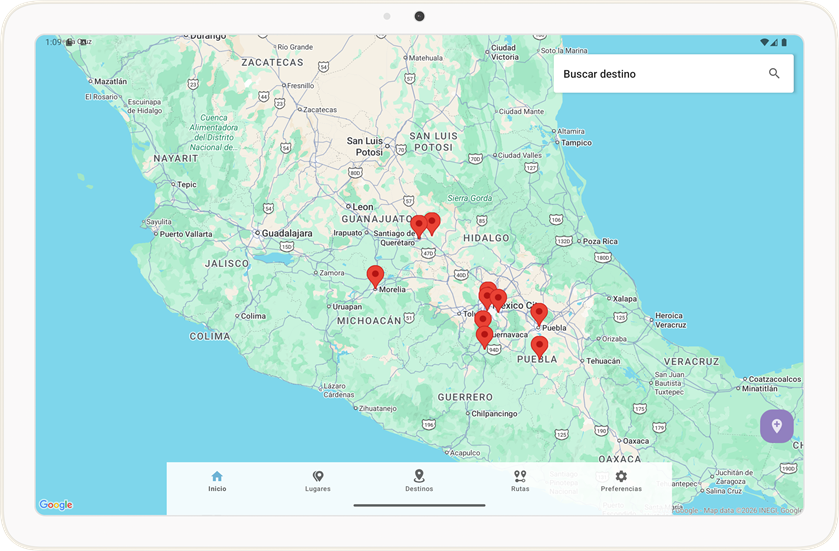This screenshot has width=839, height=551.
Task: Open the Destinos tab
Action: pyautogui.click(x=419, y=480)
